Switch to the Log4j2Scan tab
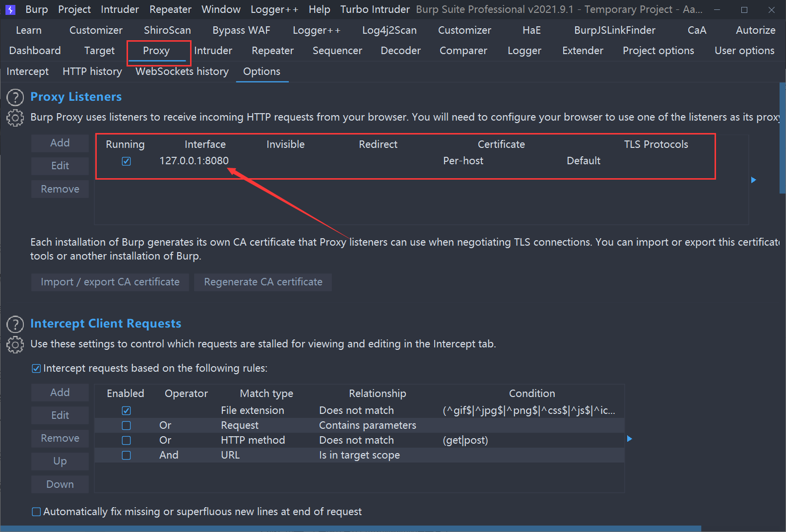 point(389,30)
